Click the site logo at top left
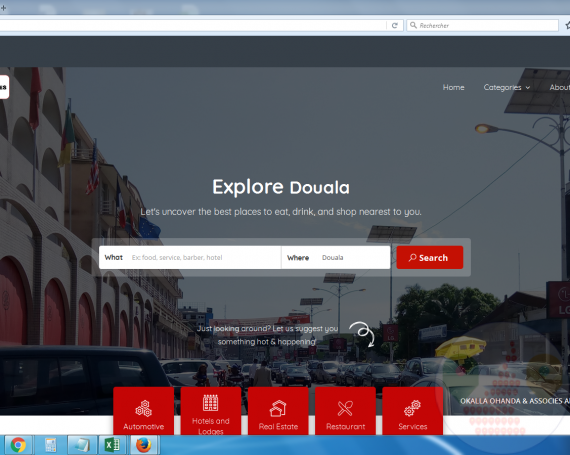570x455 pixels. (x=4, y=87)
